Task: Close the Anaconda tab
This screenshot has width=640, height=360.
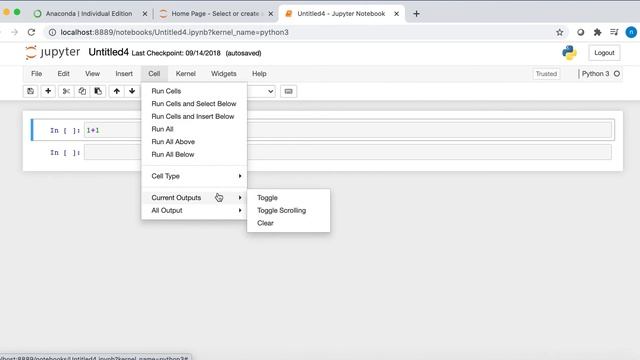Action: tap(145, 14)
